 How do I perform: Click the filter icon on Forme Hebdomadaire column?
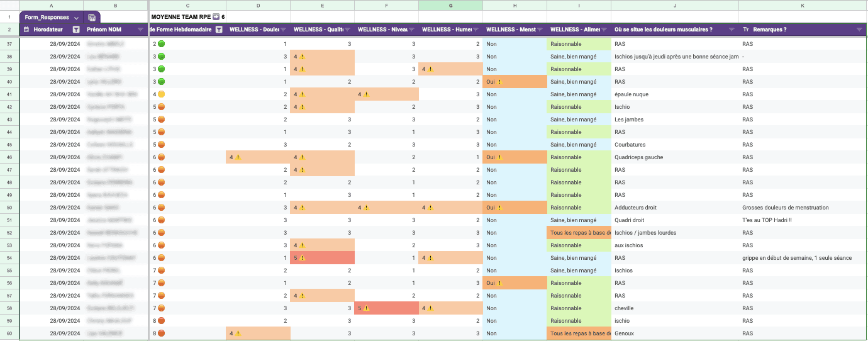pos(219,30)
